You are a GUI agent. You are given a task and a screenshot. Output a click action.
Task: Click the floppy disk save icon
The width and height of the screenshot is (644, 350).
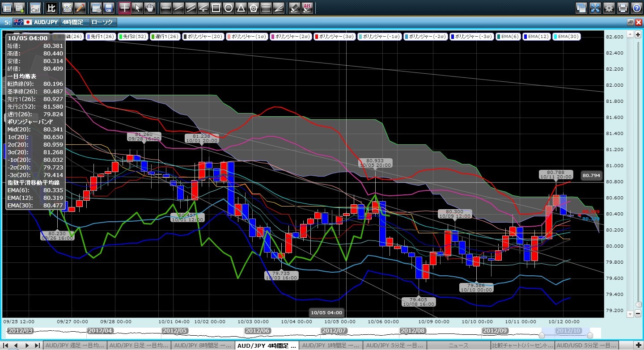(108, 8)
